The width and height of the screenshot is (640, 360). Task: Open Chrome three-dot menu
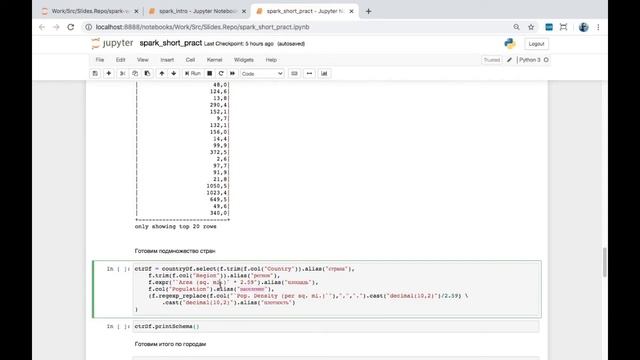pyautogui.click(x=598, y=27)
